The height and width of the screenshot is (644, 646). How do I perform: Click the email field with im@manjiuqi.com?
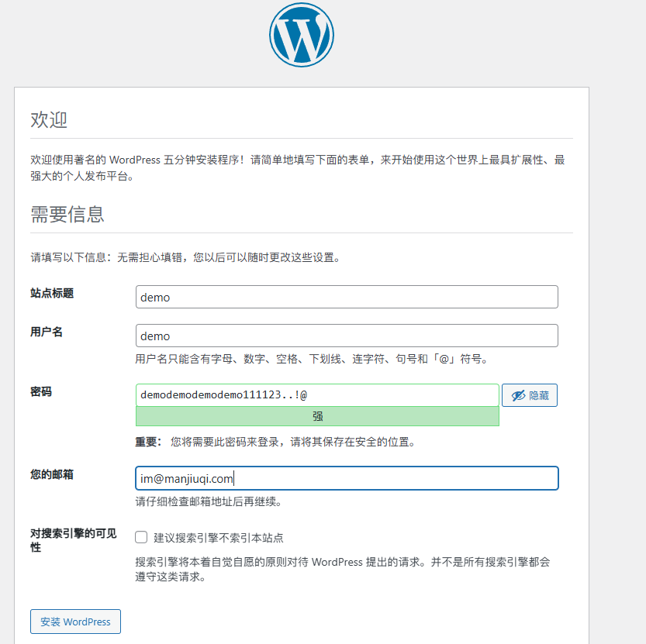pos(347,478)
